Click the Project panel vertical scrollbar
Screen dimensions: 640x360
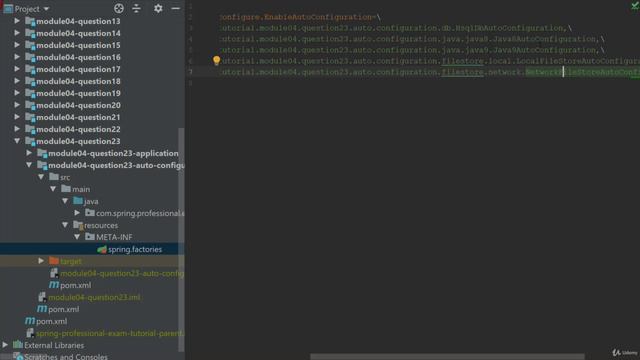181,239
